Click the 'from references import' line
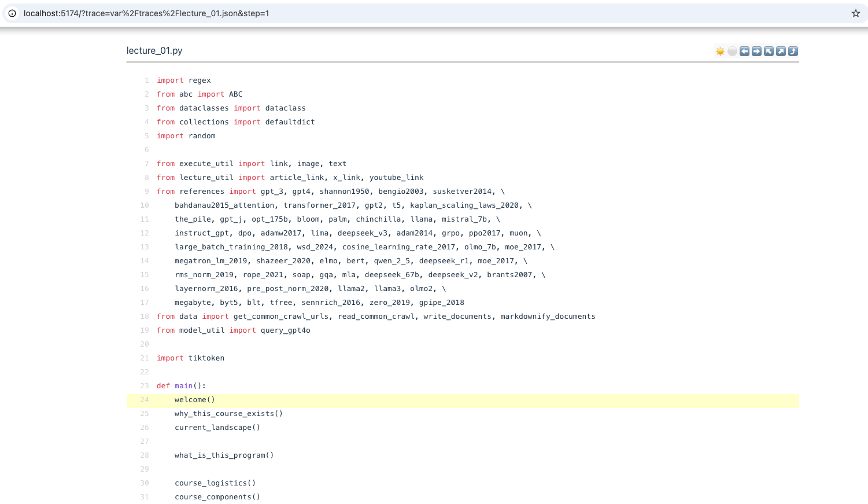Viewport: 868px width, 504px height. pyautogui.click(x=331, y=192)
